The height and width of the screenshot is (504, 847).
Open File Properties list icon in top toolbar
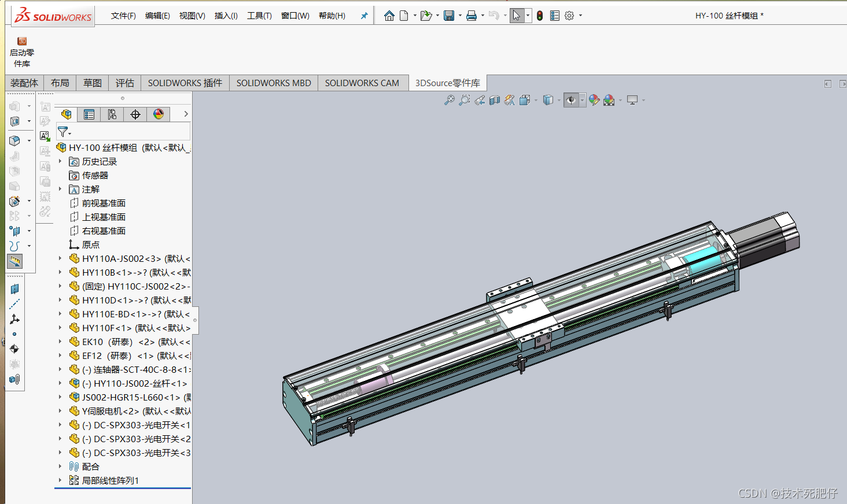click(555, 16)
